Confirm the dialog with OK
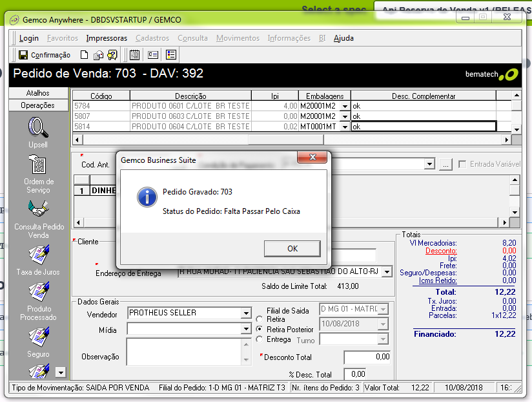This screenshot has height=402, width=532. pyautogui.click(x=292, y=249)
